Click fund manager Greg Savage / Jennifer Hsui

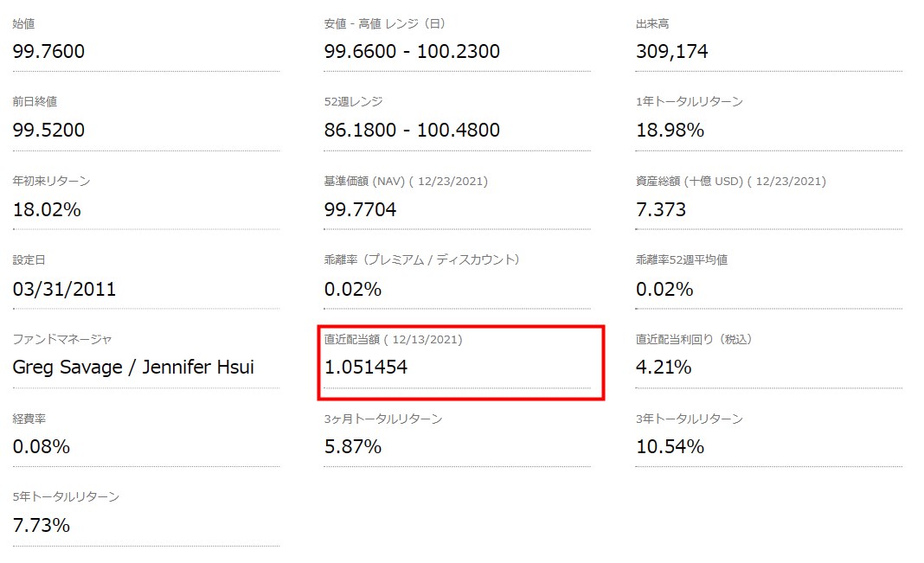(133, 368)
